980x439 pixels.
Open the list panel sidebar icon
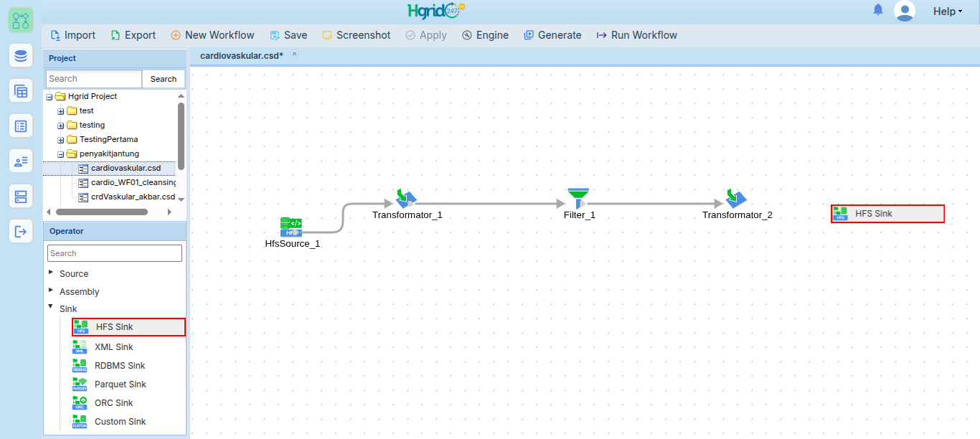point(21,126)
